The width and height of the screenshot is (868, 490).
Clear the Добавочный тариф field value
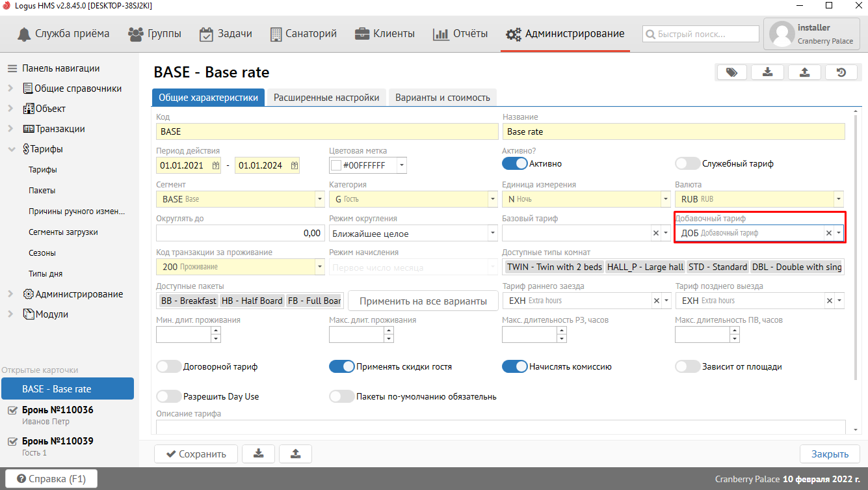pyautogui.click(x=828, y=233)
